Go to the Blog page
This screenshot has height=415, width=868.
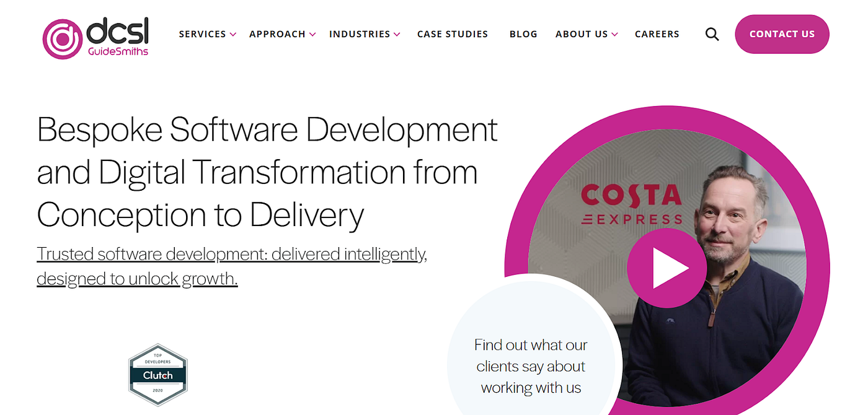[523, 34]
